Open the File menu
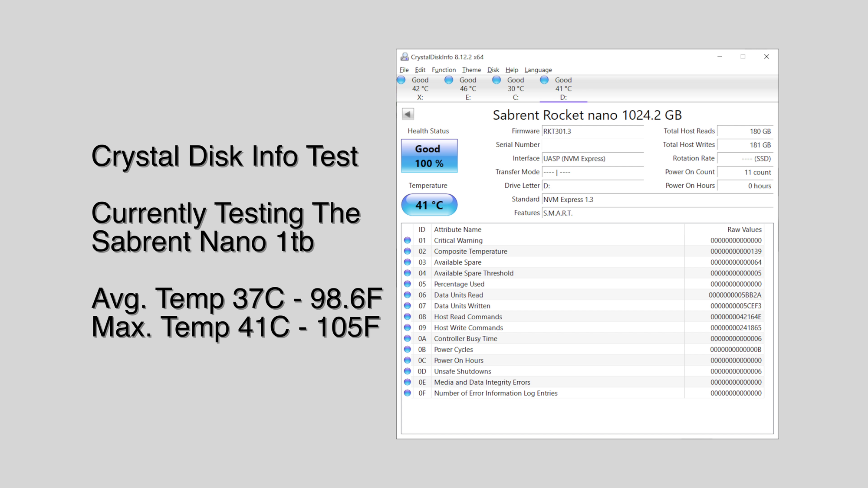The image size is (868, 488). coord(404,70)
